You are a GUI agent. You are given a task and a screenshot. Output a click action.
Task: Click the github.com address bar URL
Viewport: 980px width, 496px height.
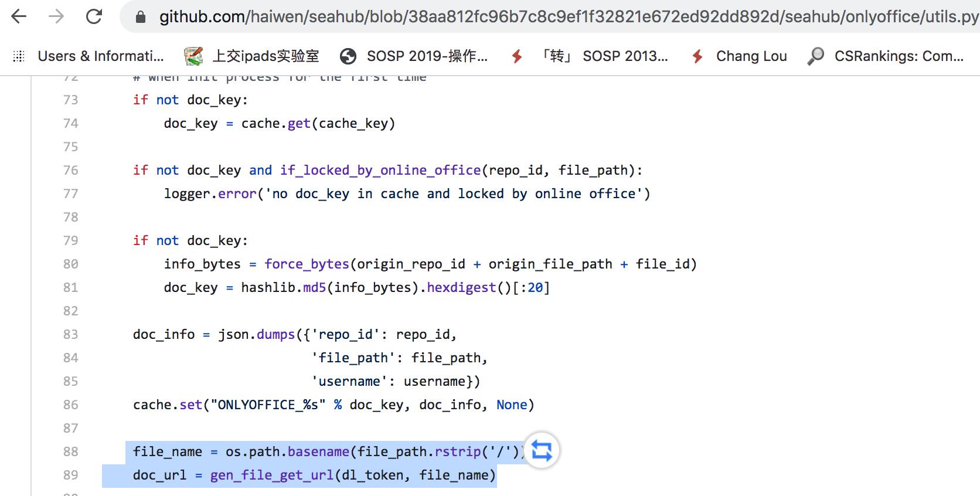click(569, 17)
